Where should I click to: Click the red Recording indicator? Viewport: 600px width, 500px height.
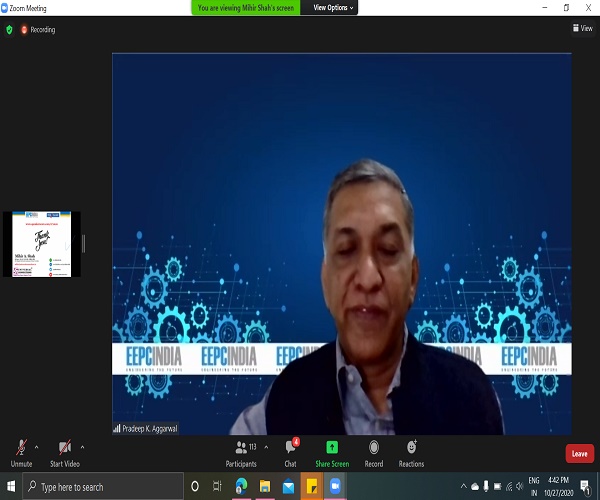pyautogui.click(x=38, y=29)
